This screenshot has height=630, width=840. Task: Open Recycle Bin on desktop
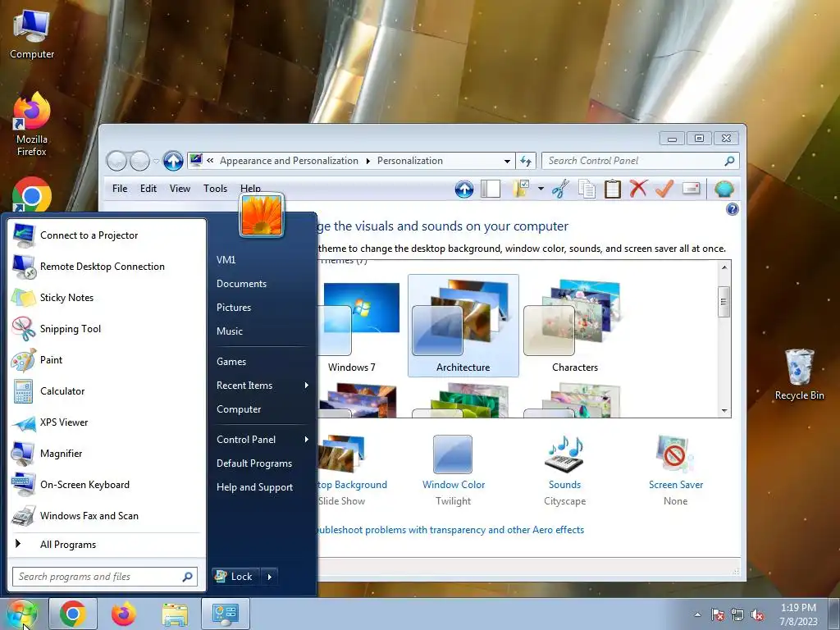click(799, 374)
